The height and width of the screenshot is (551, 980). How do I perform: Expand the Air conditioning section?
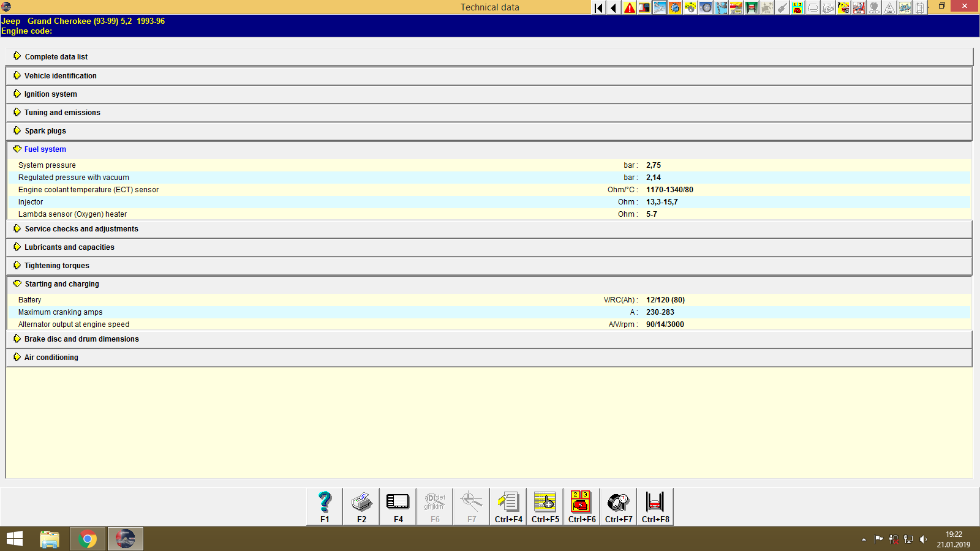(x=51, y=357)
